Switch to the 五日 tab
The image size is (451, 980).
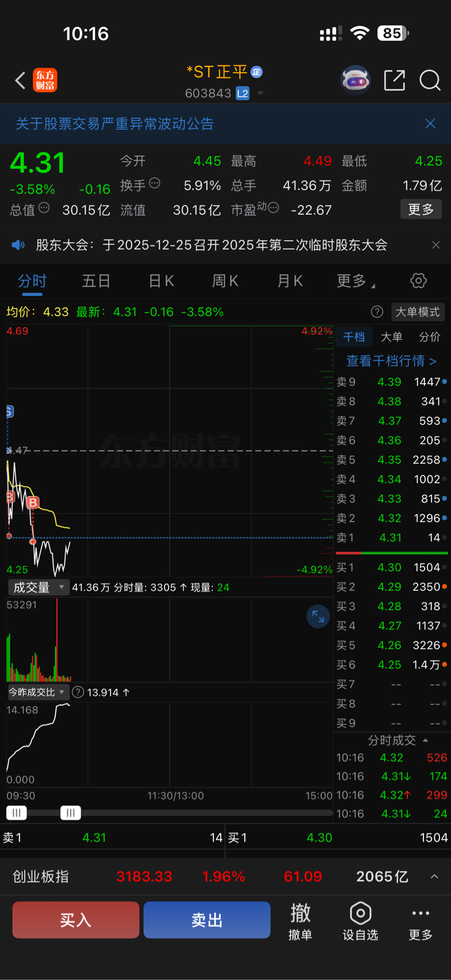click(x=96, y=281)
